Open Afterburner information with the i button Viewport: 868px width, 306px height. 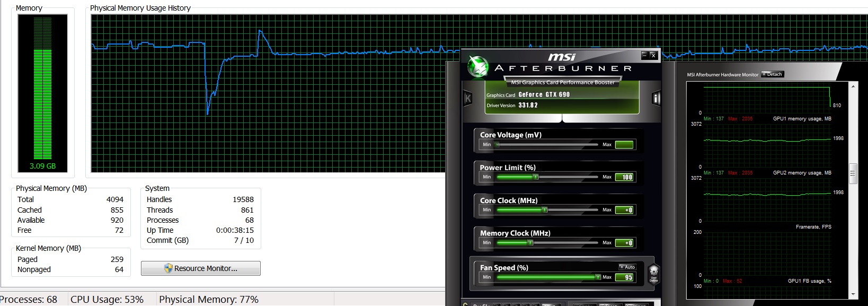(656, 98)
